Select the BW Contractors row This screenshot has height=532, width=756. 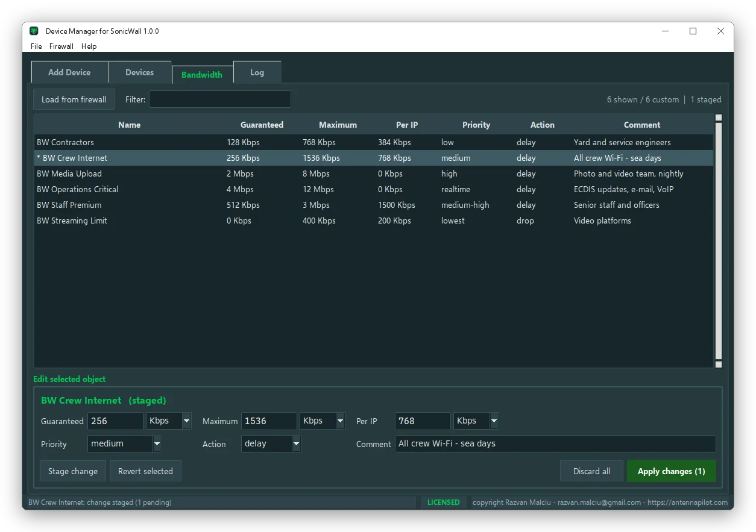pos(374,142)
